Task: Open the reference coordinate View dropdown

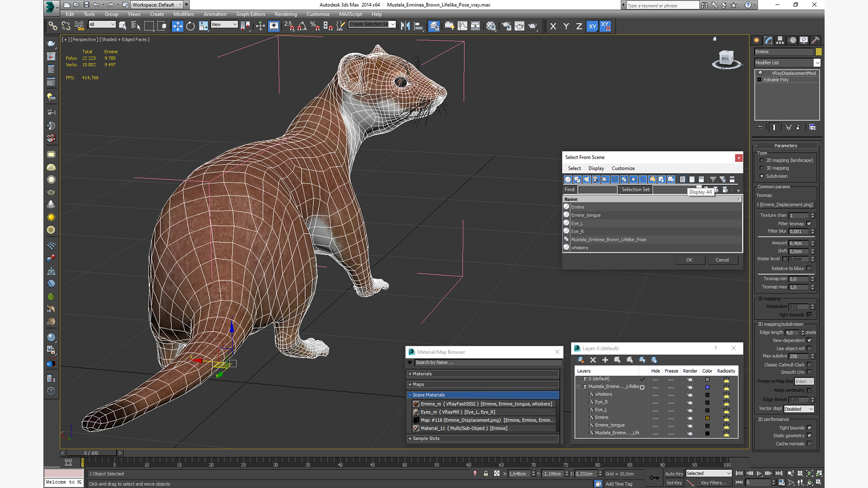Action: click(224, 24)
